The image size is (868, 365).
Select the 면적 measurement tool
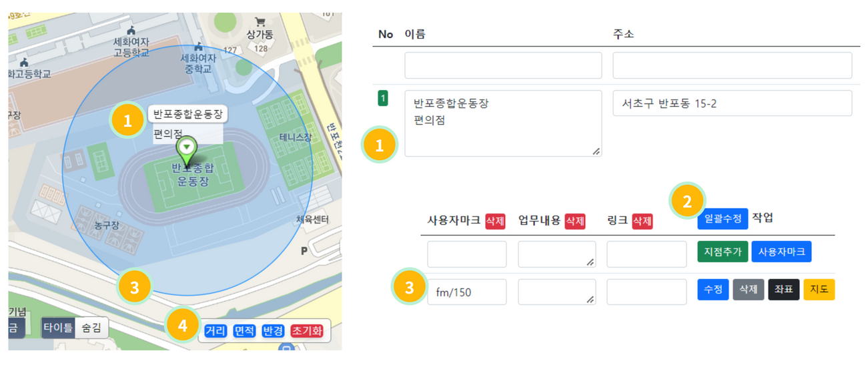244,330
